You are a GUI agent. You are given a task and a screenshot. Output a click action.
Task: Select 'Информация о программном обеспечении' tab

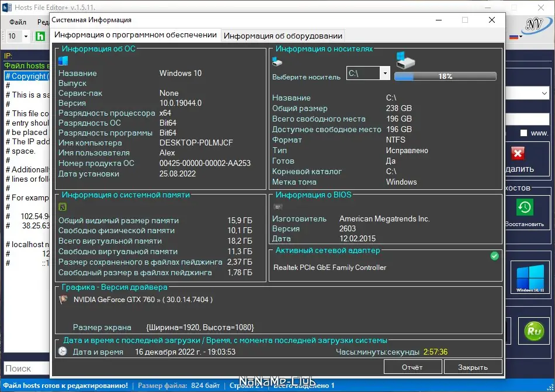pos(136,34)
